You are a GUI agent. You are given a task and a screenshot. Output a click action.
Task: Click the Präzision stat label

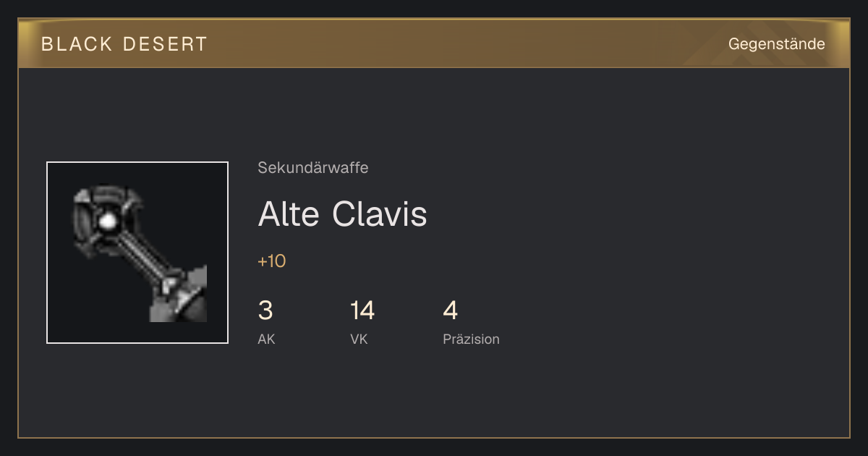[x=471, y=339]
